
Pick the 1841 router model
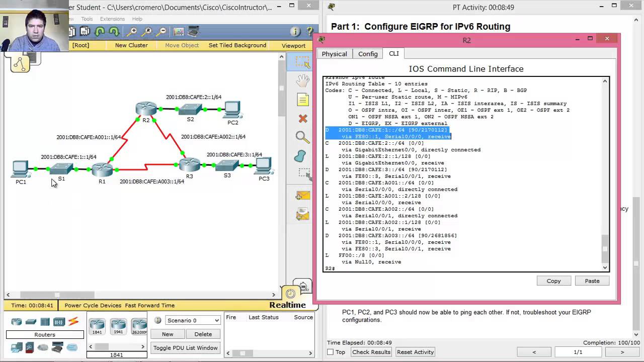click(97, 327)
